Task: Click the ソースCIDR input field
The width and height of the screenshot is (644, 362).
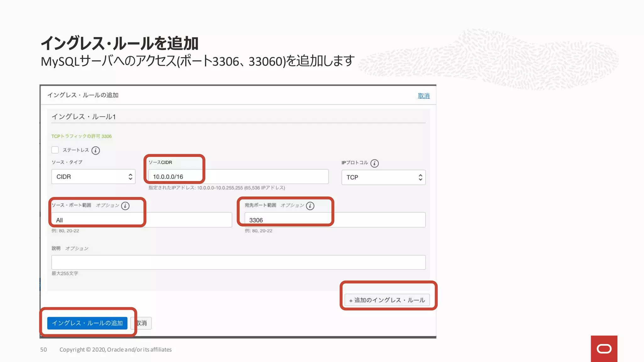Action: coord(238,177)
